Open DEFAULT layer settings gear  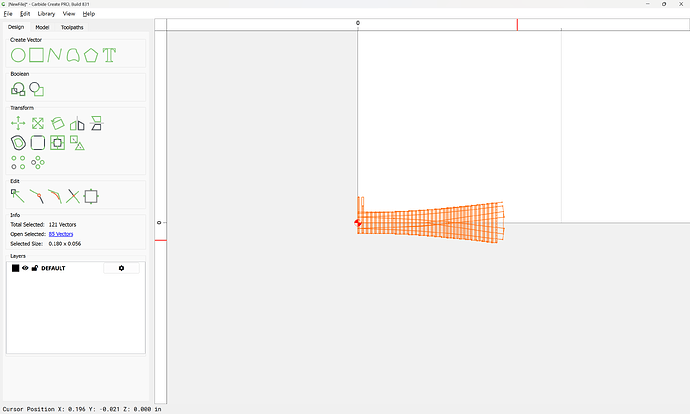121,268
